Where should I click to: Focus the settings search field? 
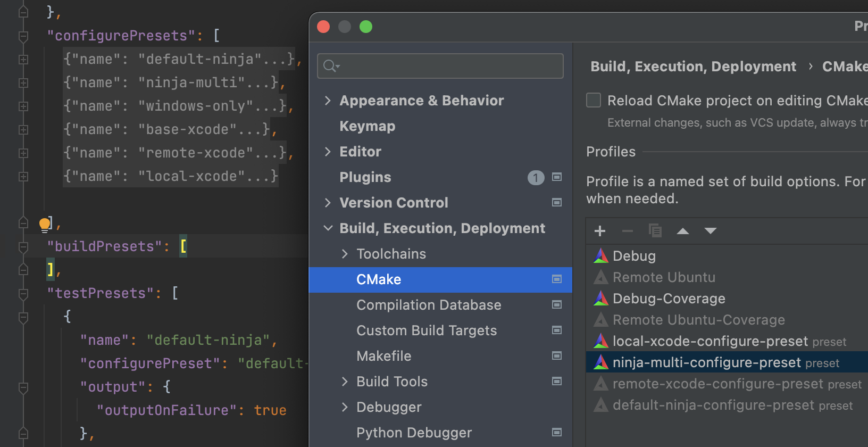[440, 66]
